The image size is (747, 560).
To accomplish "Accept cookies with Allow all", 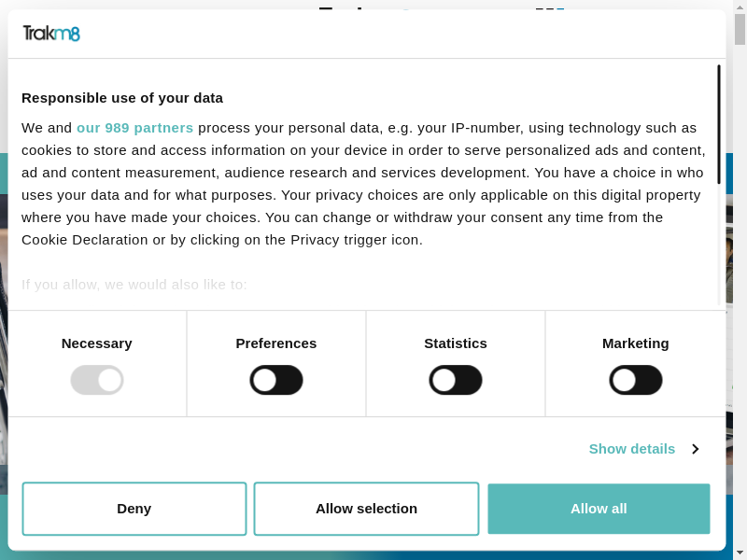I will pyautogui.click(x=599, y=509).
